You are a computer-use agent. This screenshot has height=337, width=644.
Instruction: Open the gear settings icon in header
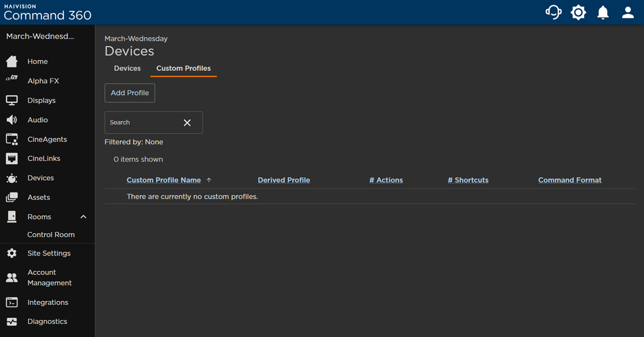[578, 12]
